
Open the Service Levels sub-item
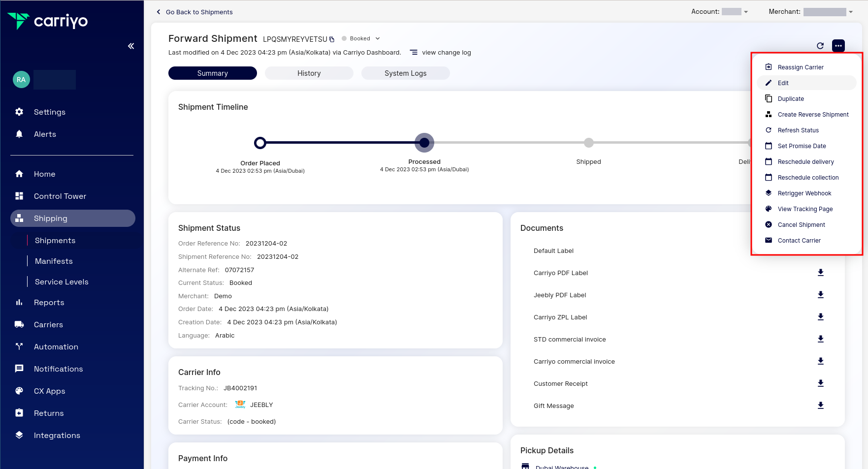62,281
